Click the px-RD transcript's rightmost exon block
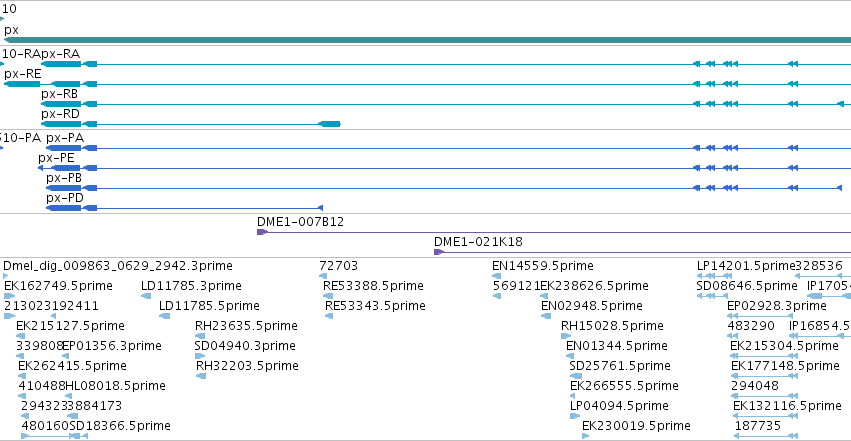Image resolution: width=851 pixels, height=441 pixels. point(329,124)
